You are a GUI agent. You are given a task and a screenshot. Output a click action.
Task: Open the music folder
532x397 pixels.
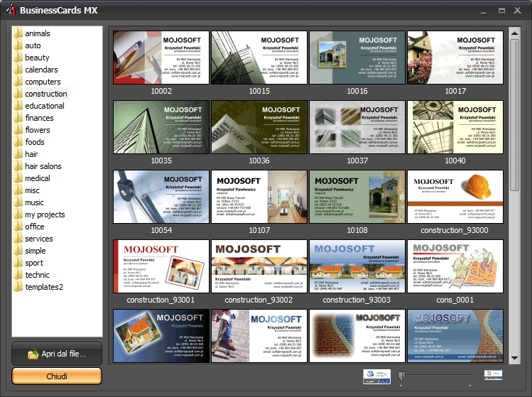tap(34, 202)
